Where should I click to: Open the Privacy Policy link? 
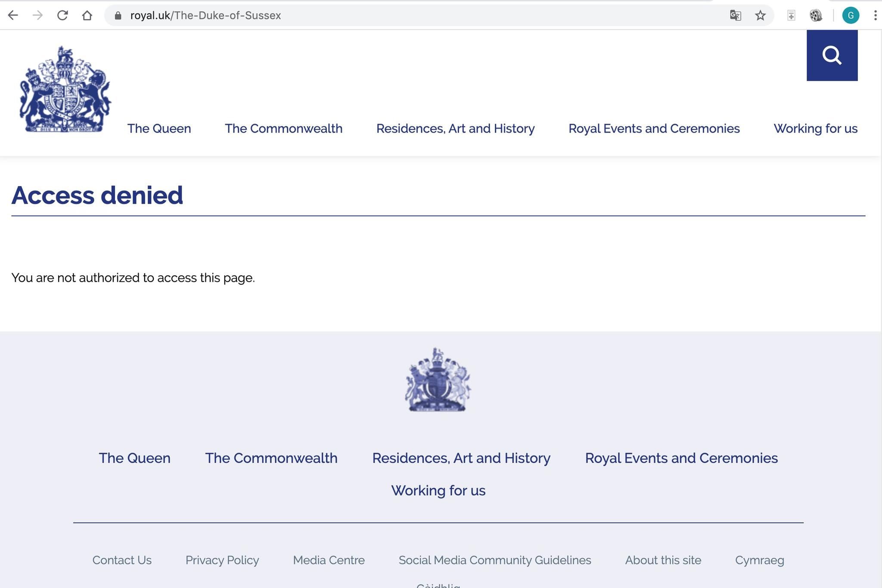pos(222,560)
